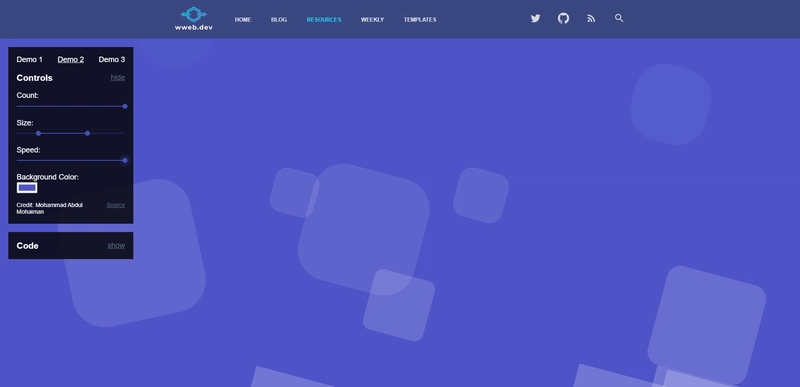
Task: Open the RSS feed icon
Action: pyautogui.click(x=591, y=18)
